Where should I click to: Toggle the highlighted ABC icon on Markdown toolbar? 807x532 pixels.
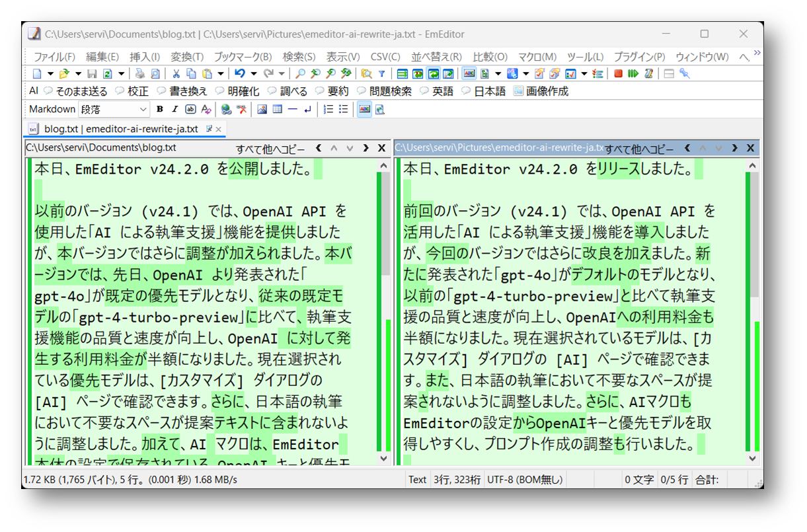coord(365,109)
